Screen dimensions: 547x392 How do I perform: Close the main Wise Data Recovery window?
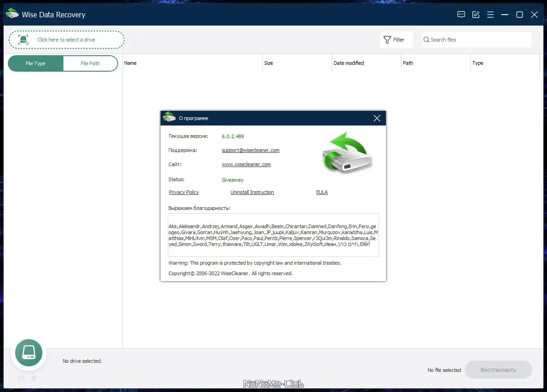[x=534, y=14]
